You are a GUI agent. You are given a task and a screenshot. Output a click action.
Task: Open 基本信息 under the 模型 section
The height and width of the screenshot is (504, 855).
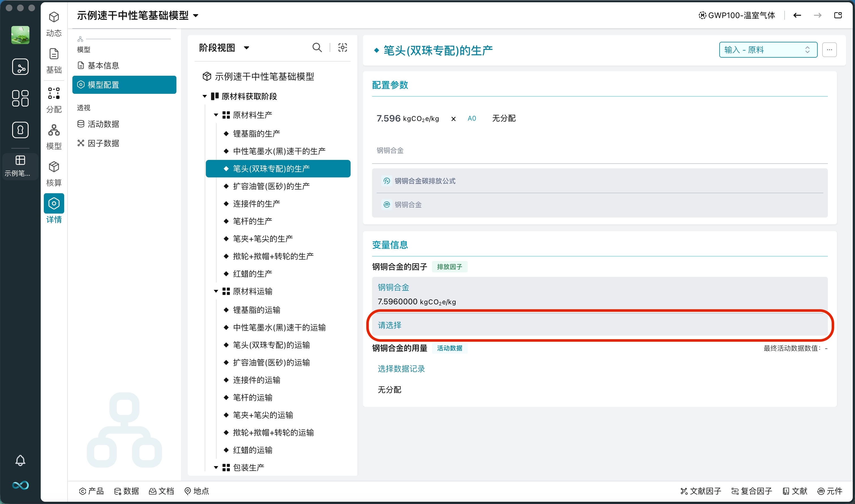coord(103,66)
